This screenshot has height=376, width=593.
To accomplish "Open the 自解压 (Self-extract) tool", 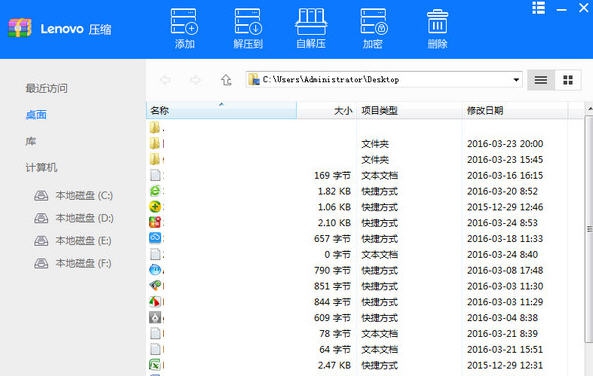I will 311,29.
